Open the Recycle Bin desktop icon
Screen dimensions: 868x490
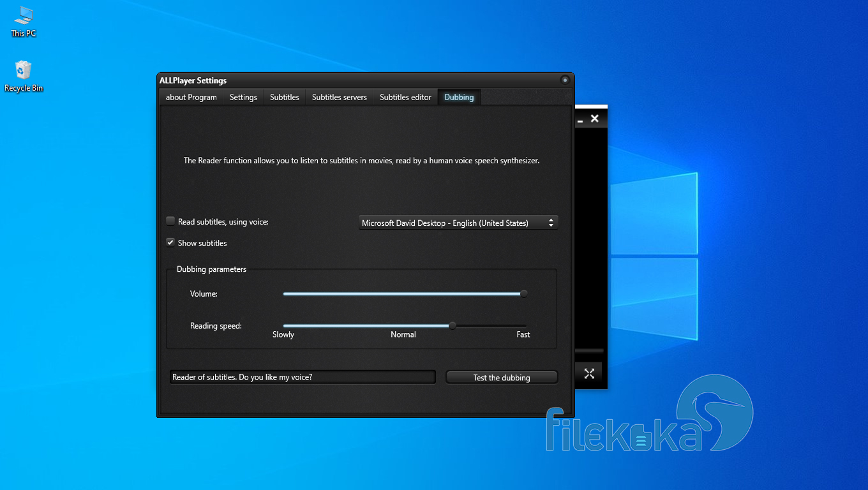(x=24, y=77)
